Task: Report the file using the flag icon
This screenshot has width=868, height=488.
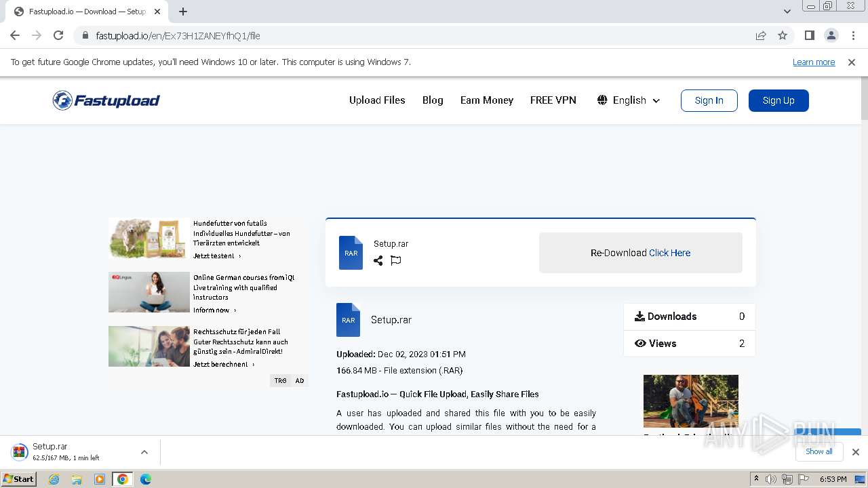Action: point(396,260)
